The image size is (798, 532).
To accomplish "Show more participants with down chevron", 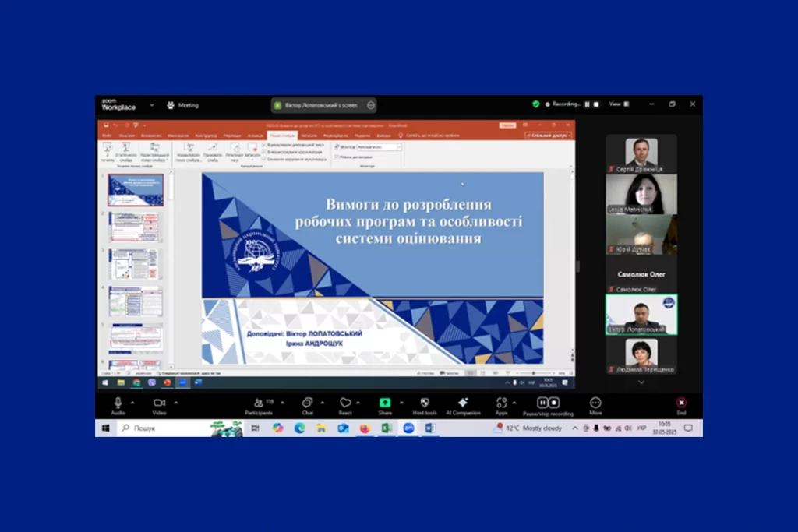I will pos(641,382).
